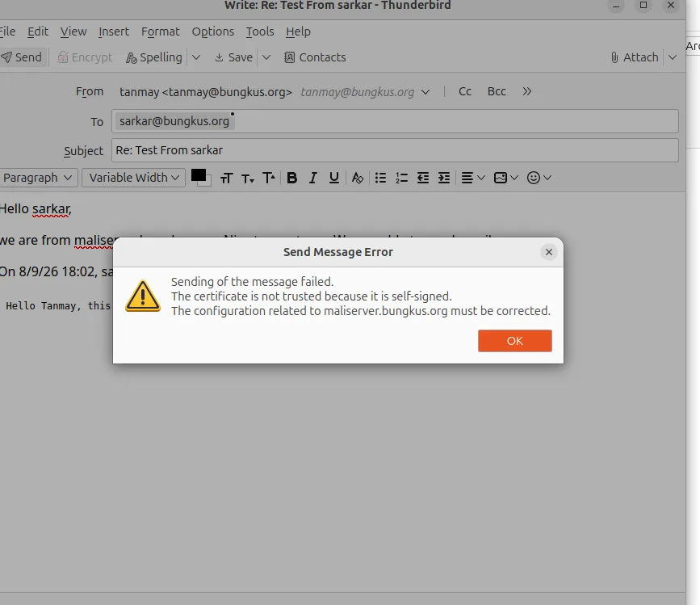Image resolution: width=700 pixels, height=605 pixels.
Task: Open the Variable Width font dropdown
Action: coord(133,178)
